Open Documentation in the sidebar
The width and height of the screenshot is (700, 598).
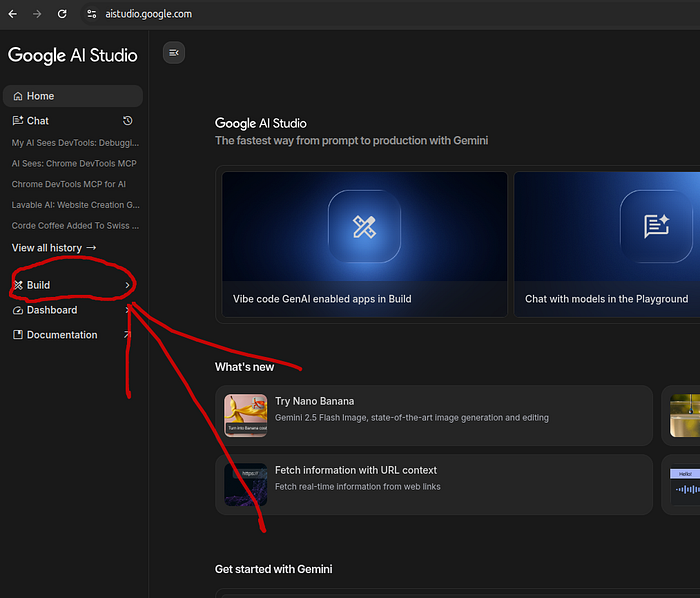(71, 335)
